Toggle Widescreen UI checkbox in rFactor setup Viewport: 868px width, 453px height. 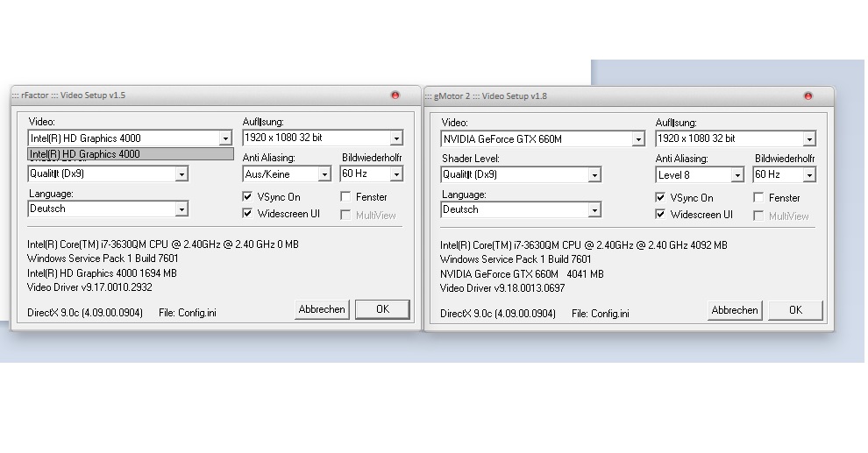[248, 214]
